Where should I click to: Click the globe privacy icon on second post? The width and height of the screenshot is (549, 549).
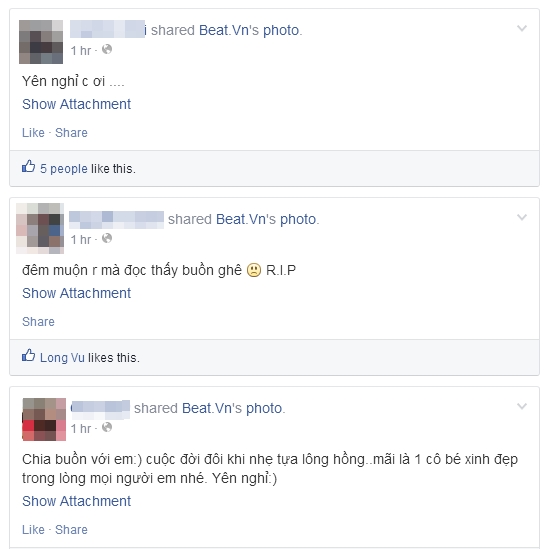click(107, 238)
